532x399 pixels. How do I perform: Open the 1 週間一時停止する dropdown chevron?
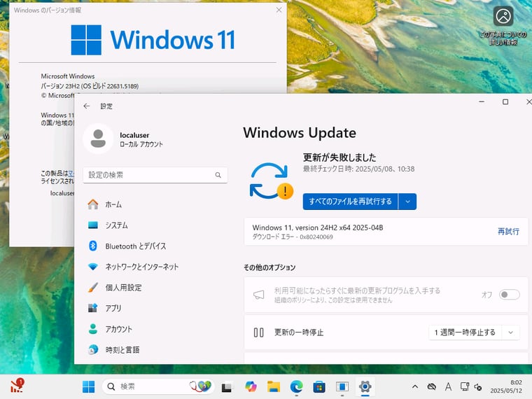coord(510,332)
